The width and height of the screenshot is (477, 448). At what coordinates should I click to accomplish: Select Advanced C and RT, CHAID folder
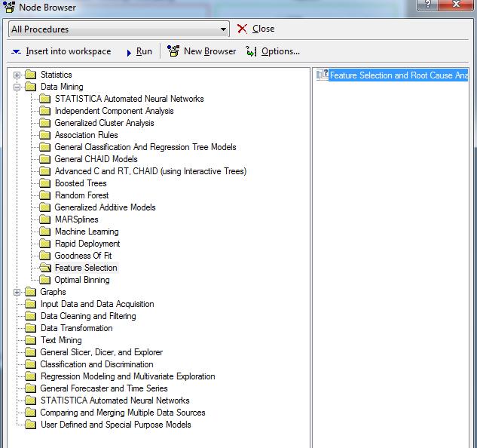[x=151, y=171]
